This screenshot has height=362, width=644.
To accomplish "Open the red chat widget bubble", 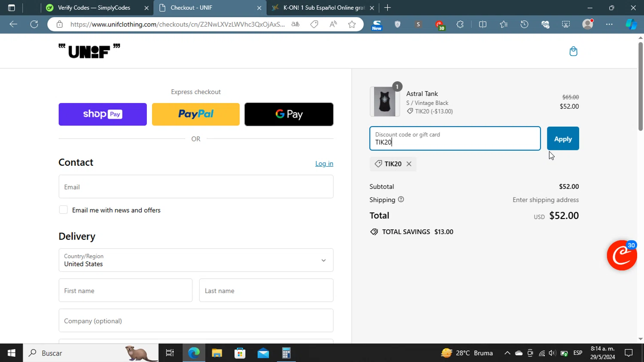I will (x=622, y=256).
